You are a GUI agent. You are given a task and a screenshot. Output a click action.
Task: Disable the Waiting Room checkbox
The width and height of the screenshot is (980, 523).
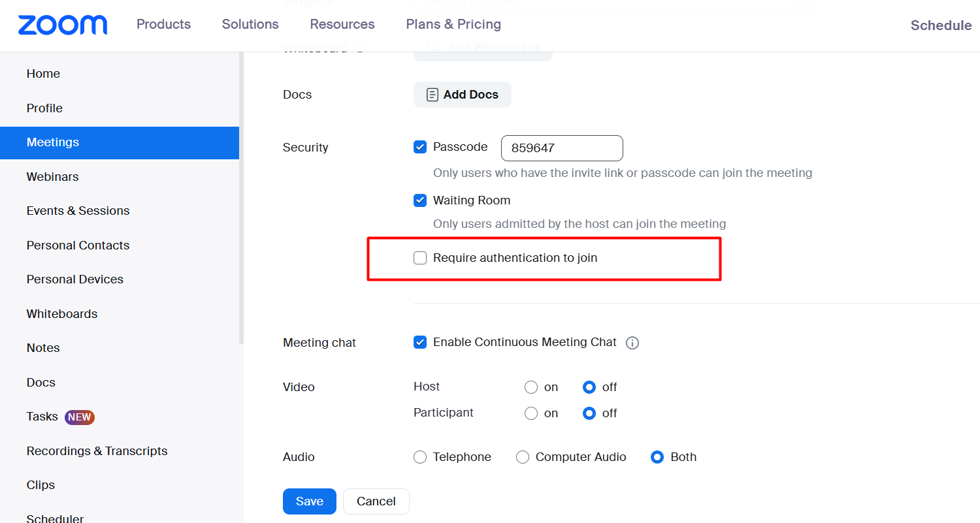420,200
